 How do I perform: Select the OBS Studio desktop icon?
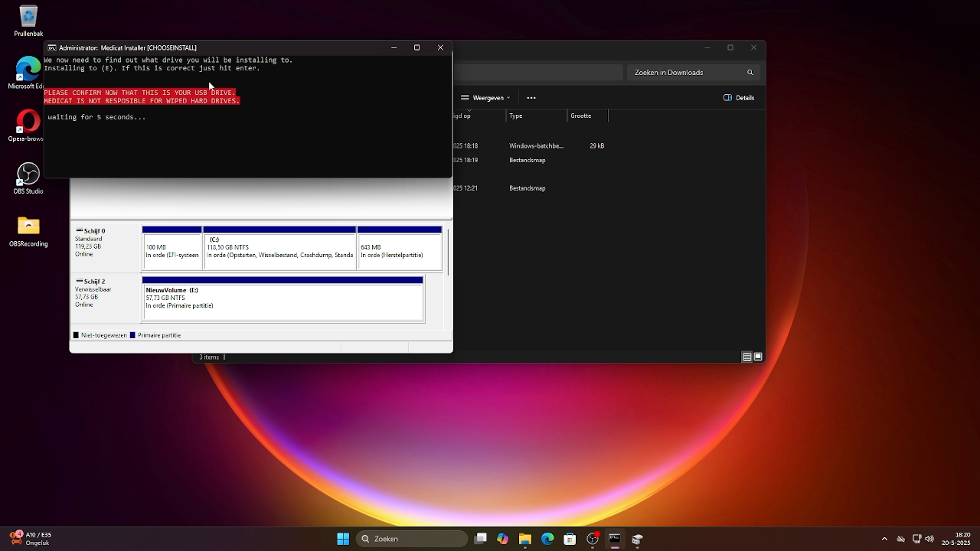tap(28, 178)
